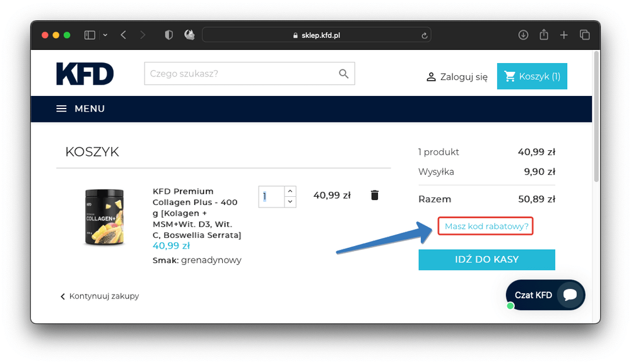Open the hamburger MENU
Viewport: 631px width, 364px height.
point(80,109)
